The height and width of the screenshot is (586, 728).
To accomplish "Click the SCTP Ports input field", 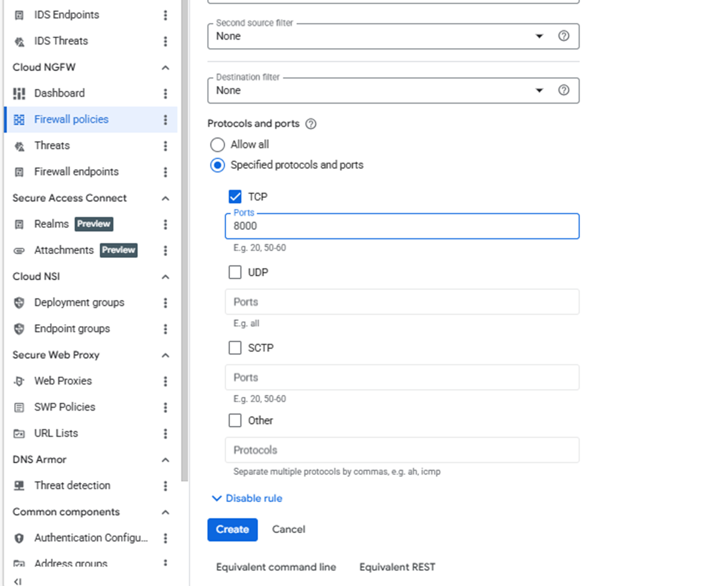I will click(x=402, y=377).
